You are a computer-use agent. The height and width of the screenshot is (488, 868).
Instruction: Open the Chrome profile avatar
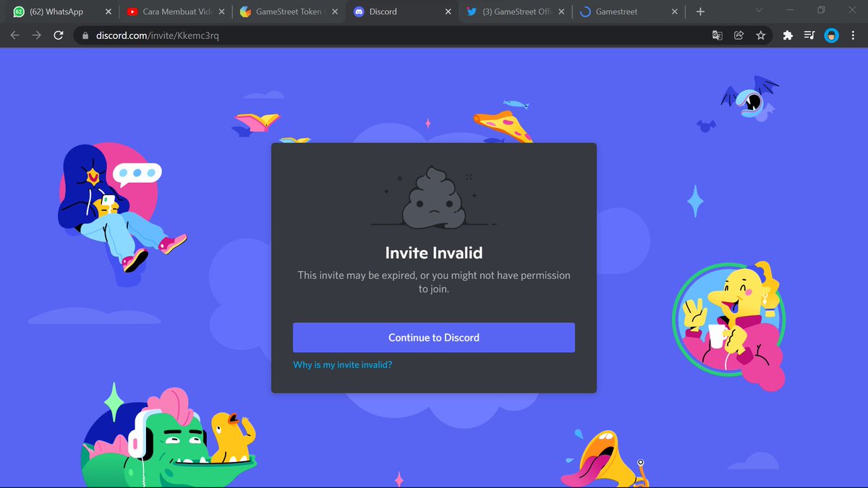coord(832,35)
